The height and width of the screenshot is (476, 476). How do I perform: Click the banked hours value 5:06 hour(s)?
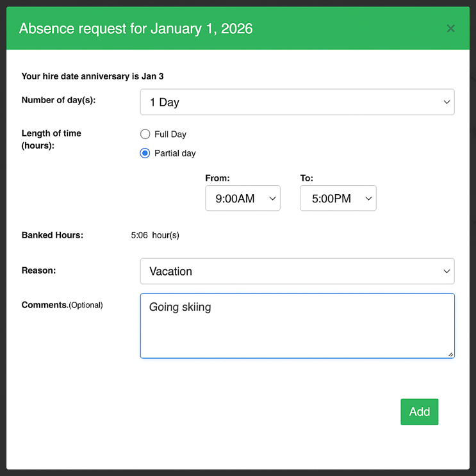[x=155, y=235]
